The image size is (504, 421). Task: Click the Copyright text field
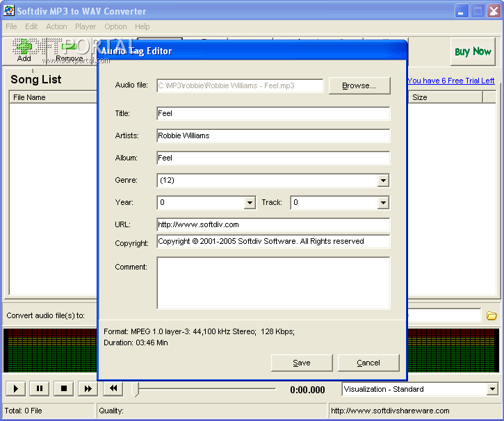pyautogui.click(x=273, y=241)
